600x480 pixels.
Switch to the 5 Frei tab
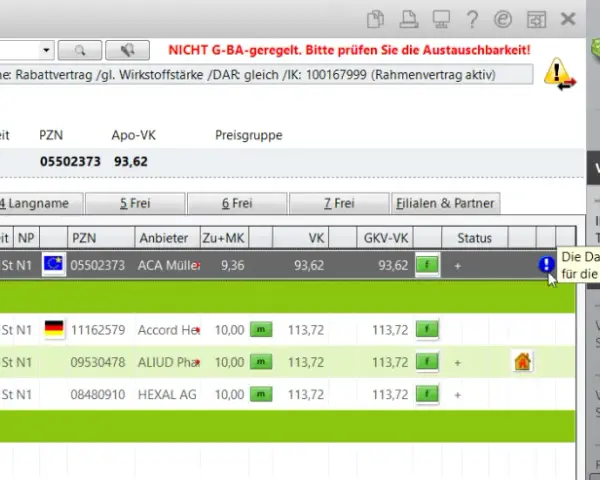point(135,203)
